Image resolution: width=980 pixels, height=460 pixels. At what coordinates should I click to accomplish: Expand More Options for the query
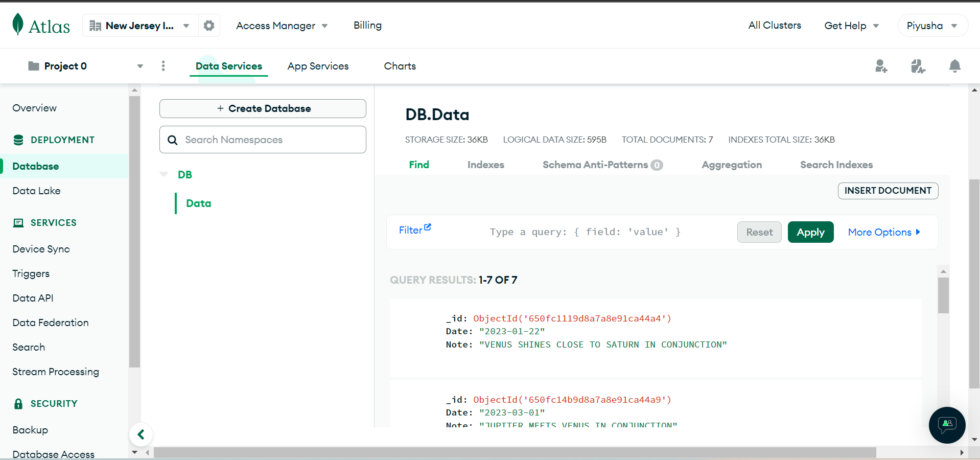click(x=884, y=232)
